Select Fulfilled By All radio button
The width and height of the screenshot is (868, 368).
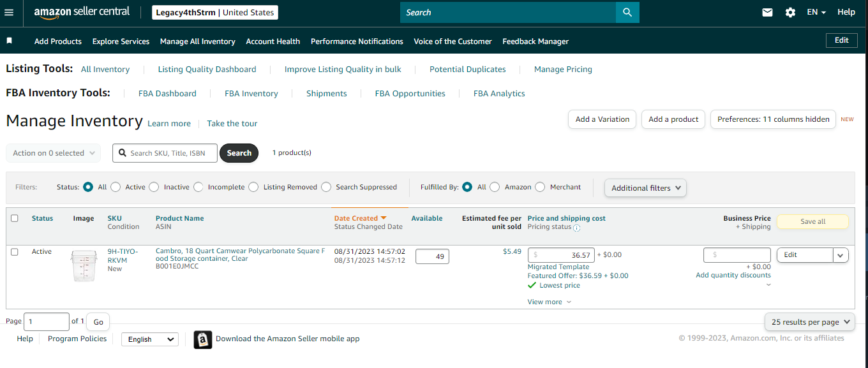(467, 187)
